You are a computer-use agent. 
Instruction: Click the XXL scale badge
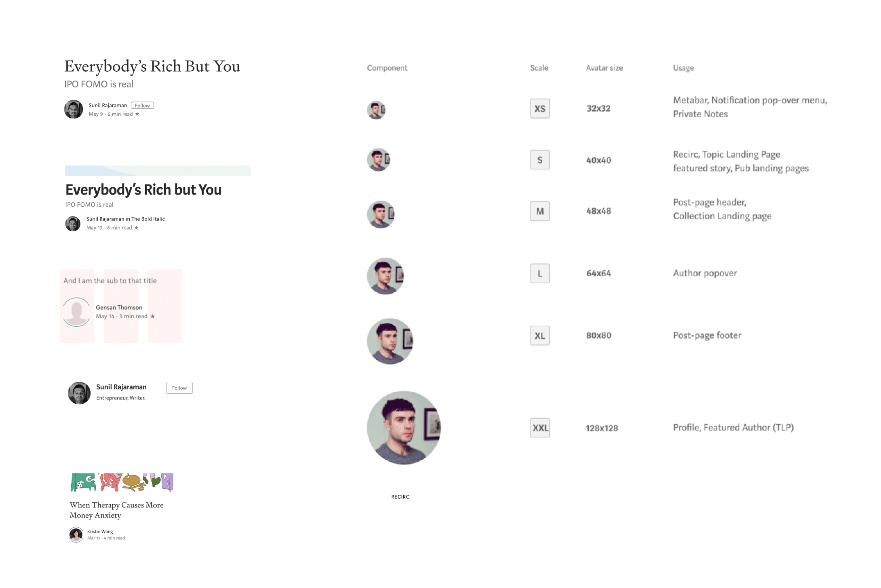click(x=540, y=428)
